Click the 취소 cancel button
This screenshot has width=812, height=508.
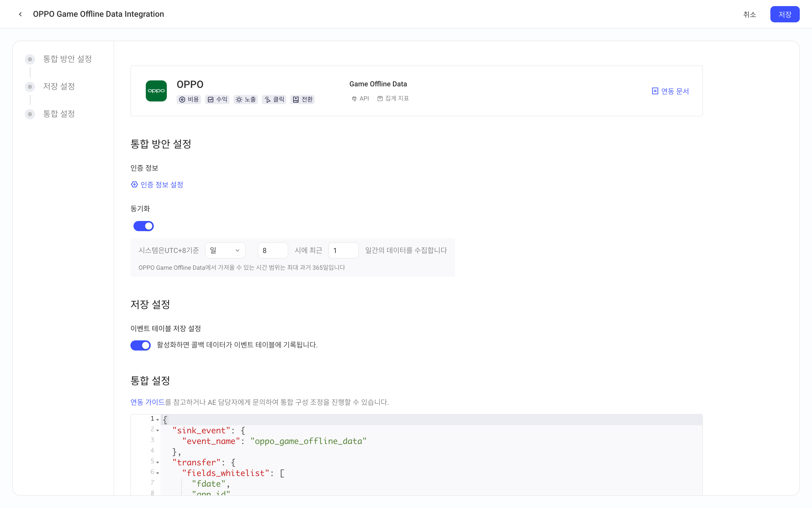tap(750, 14)
